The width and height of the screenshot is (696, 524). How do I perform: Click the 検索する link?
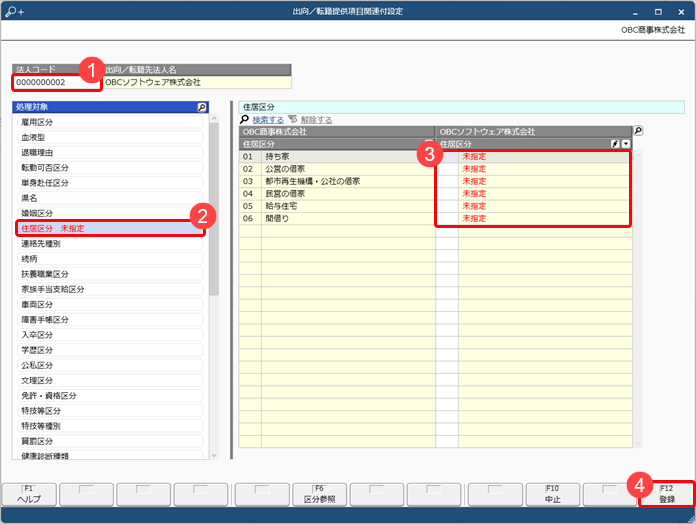click(x=268, y=120)
